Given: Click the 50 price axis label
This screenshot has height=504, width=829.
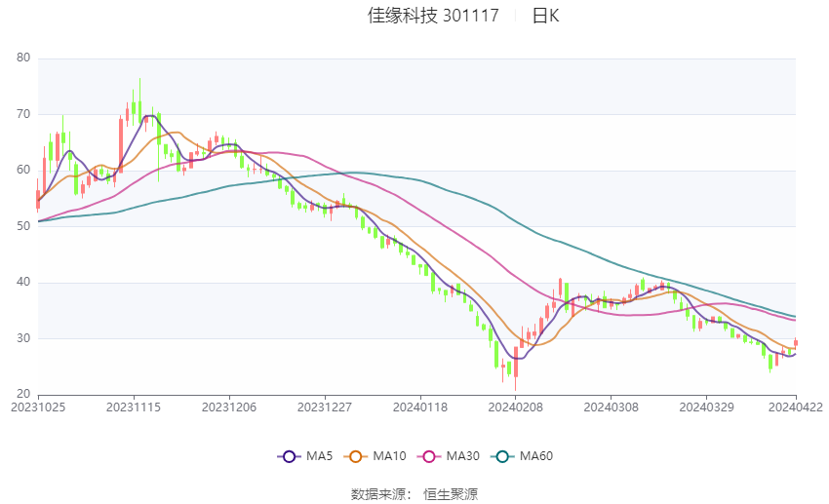Looking at the screenshot, I should tap(23, 226).
